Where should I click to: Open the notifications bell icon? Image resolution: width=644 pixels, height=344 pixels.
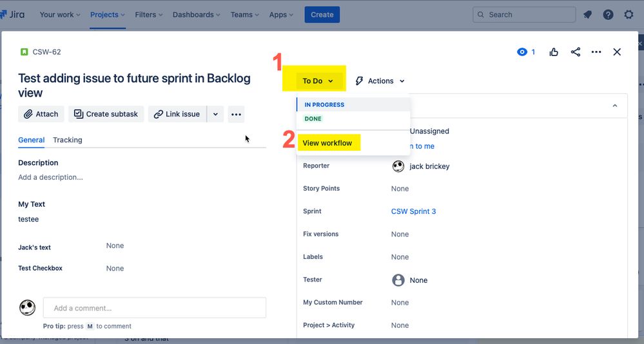click(588, 15)
